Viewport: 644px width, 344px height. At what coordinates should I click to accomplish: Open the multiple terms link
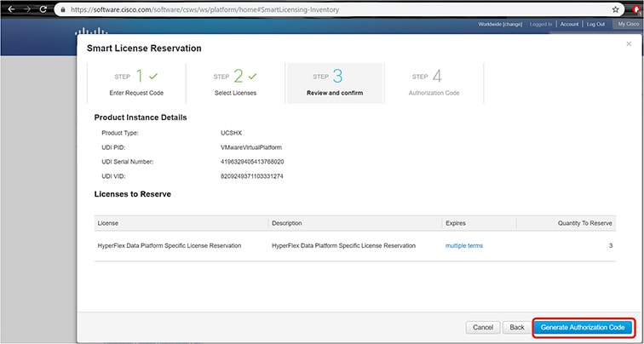(464, 246)
